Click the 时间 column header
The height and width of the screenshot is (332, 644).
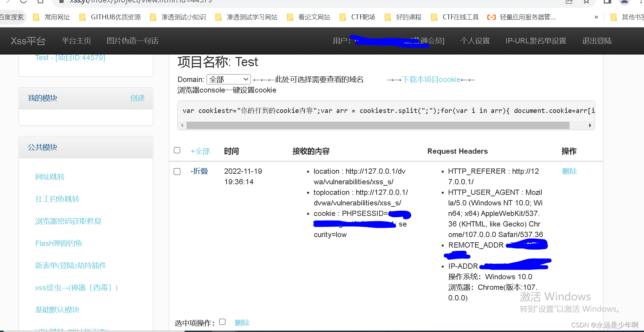(232, 151)
